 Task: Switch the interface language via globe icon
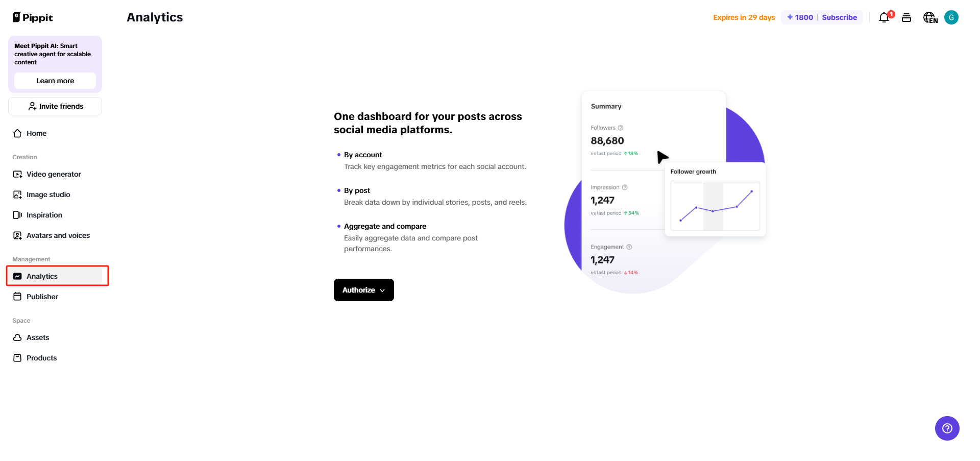929,17
